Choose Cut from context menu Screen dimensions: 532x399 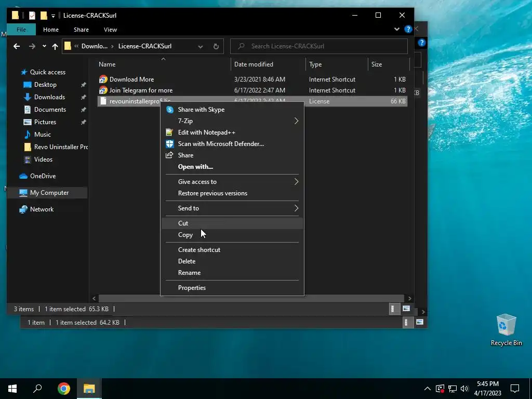click(232, 223)
